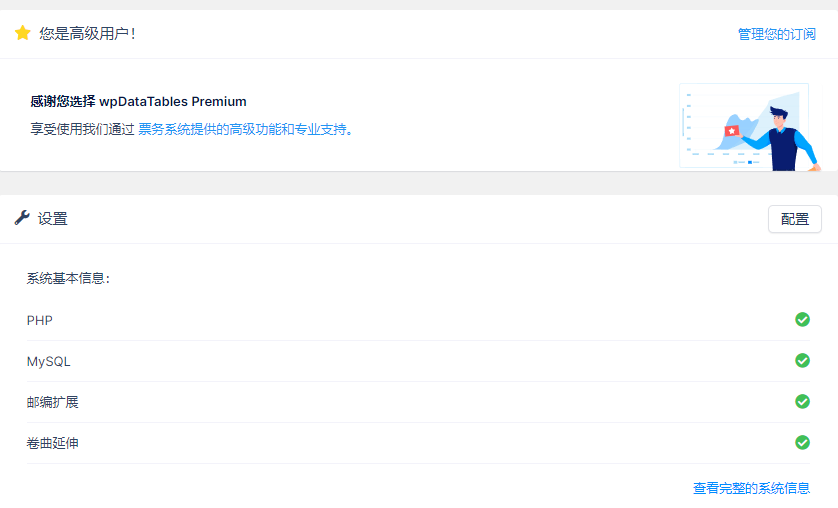Click the green checkmark for 邮编扩展
838x508 pixels.
pos(802,401)
